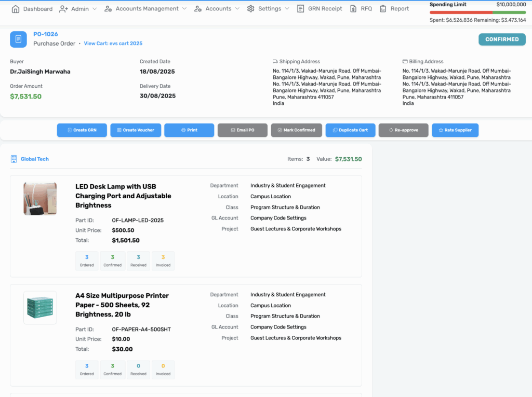Open the View Cart: evs cart 2025 link
Image resolution: width=532 pixels, height=397 pixels.
pyautogui.click(x=113, y=44)
